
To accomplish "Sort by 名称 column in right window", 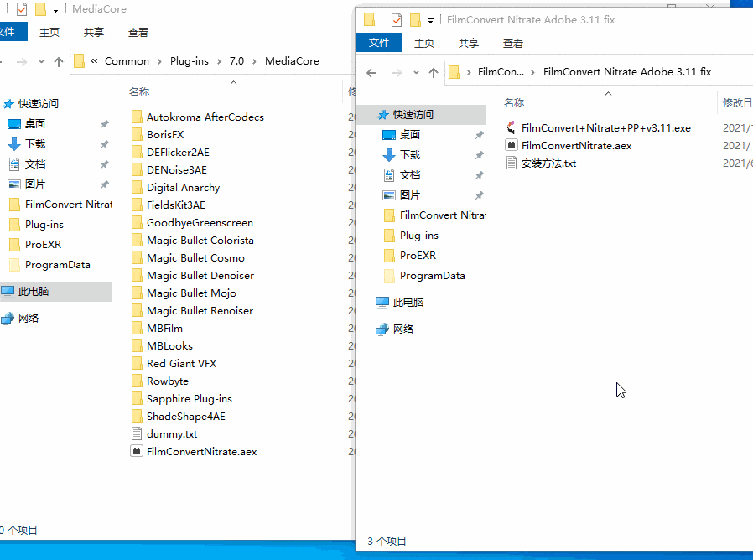I will point(514,103).
